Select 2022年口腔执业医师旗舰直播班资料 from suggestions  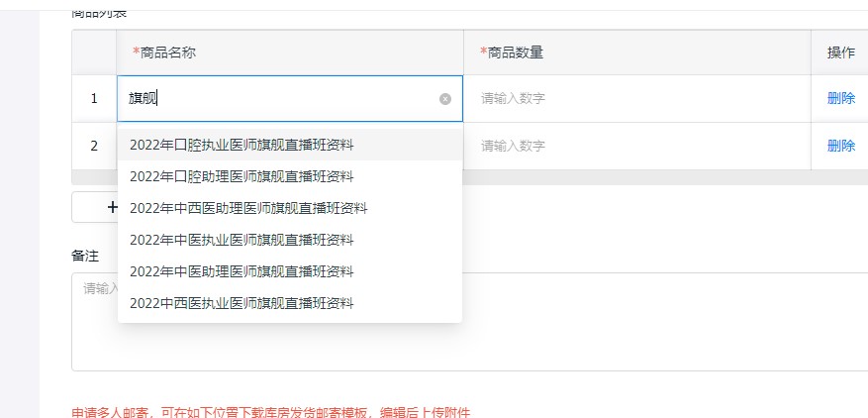[x=241, y=145]
